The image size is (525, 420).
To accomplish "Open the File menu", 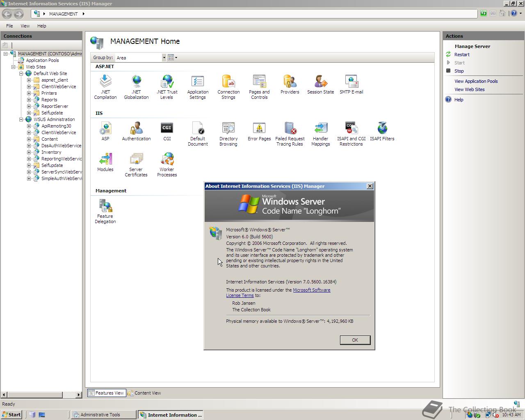I will point(9,26).
